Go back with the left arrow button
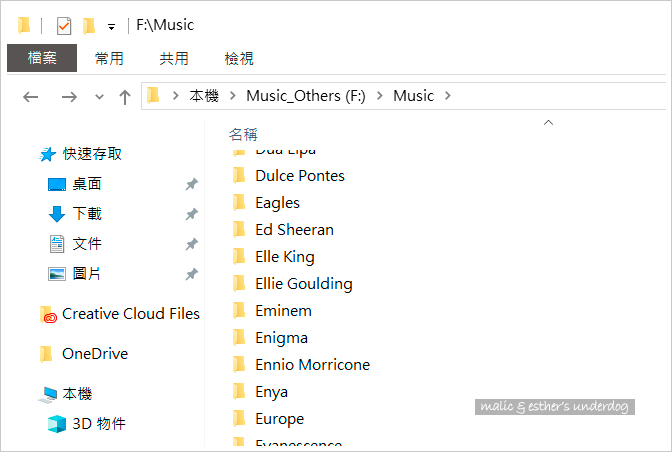Viewport: 672px width, 452px height. point(30,97)
